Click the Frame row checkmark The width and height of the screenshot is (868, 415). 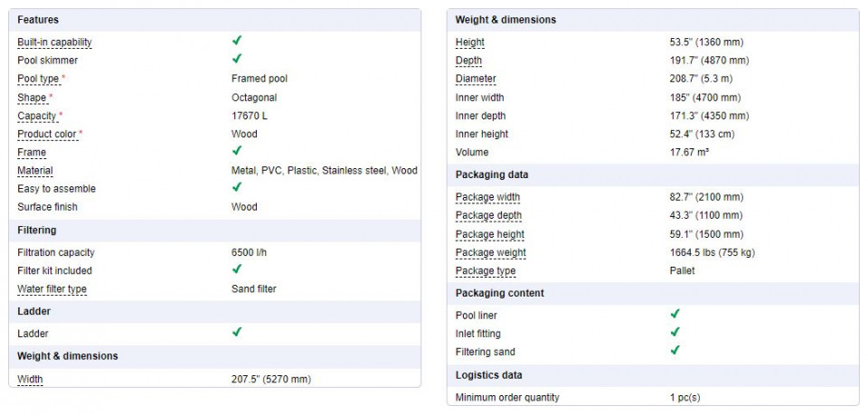click(237, 150)
